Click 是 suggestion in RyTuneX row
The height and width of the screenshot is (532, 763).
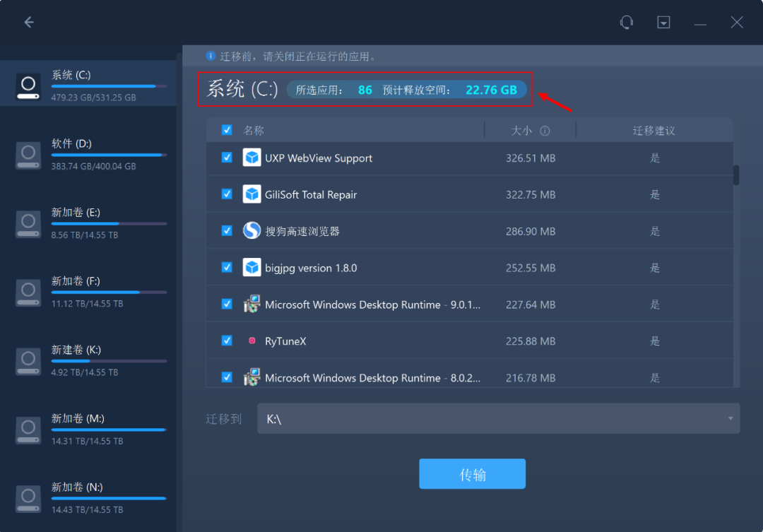(x=654, y=341)
